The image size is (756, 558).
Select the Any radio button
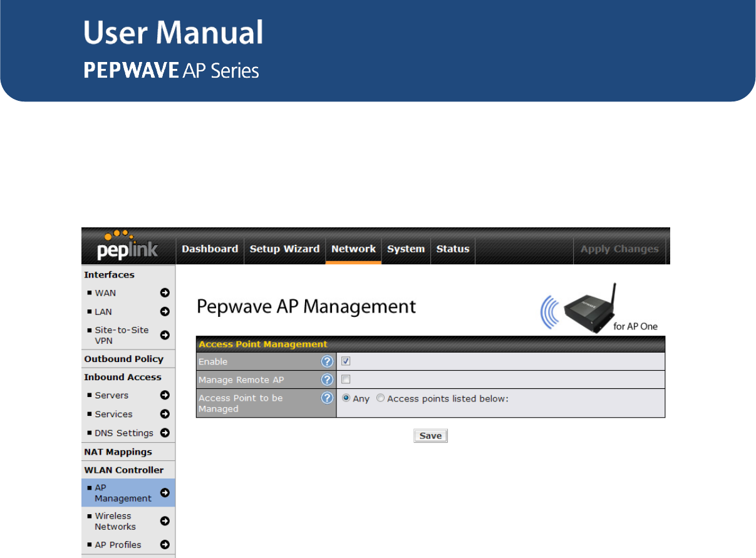(x=346, y=398)
